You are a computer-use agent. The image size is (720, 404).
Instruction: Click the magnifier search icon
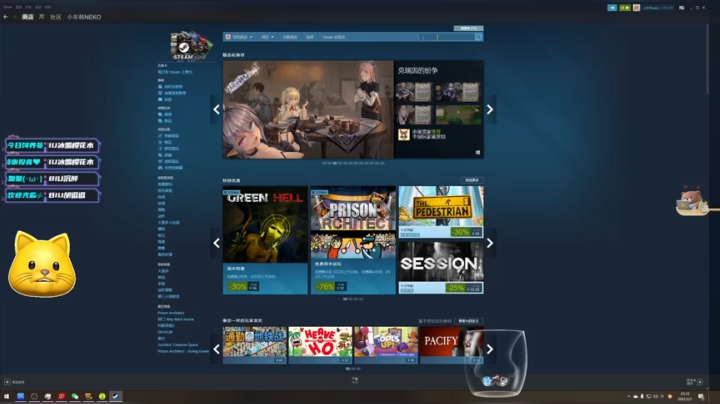478,37
